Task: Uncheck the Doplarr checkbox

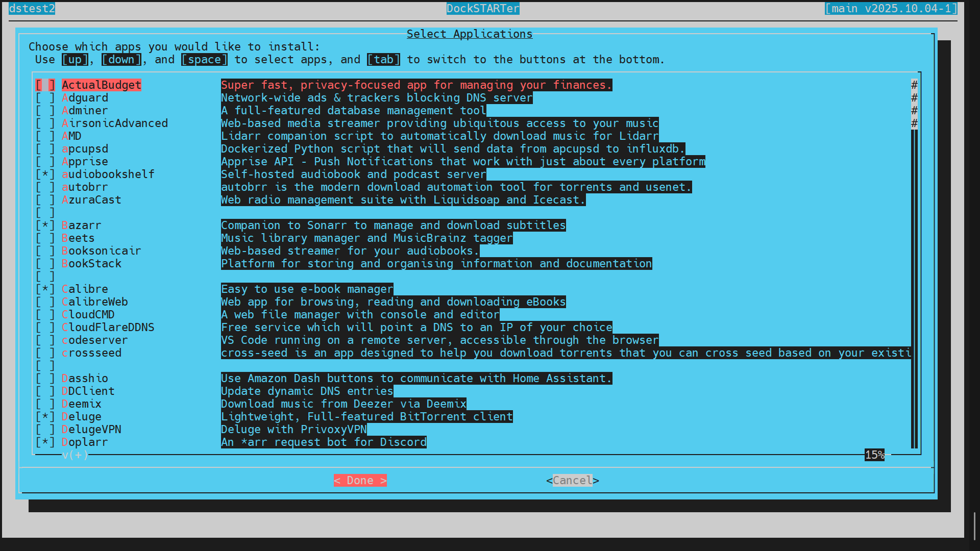Action: (x=45, y=442)
